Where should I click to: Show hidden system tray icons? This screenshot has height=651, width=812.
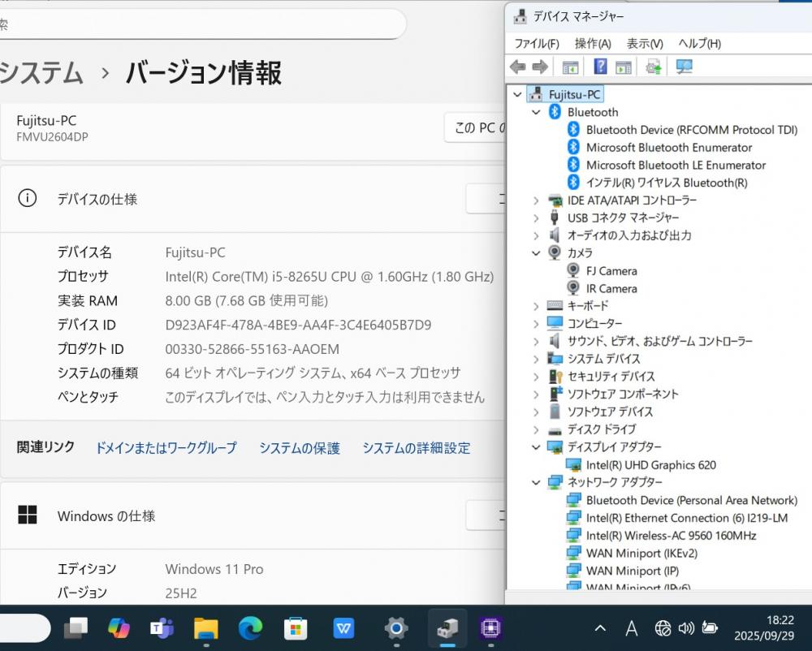click(x=600, y=627)
